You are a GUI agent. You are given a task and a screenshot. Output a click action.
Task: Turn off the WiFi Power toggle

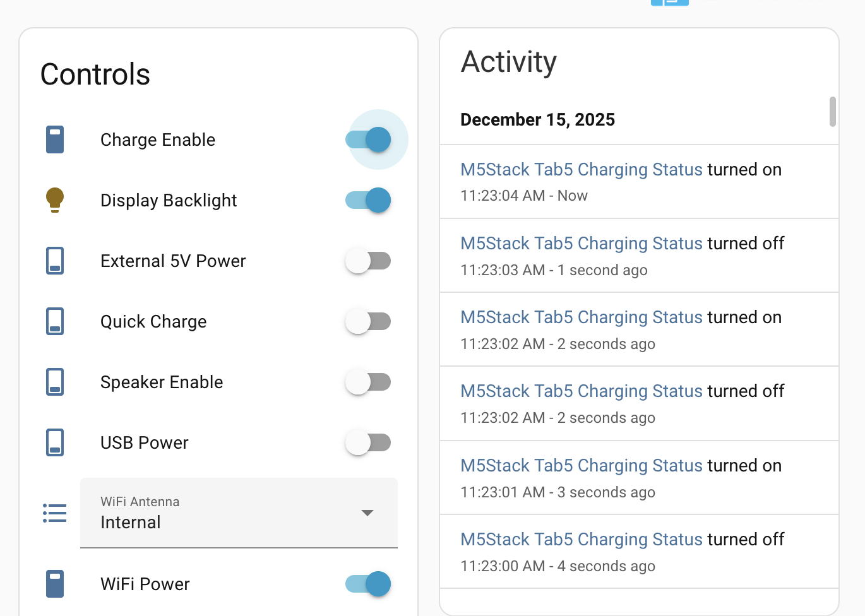[x=368, y=584]
